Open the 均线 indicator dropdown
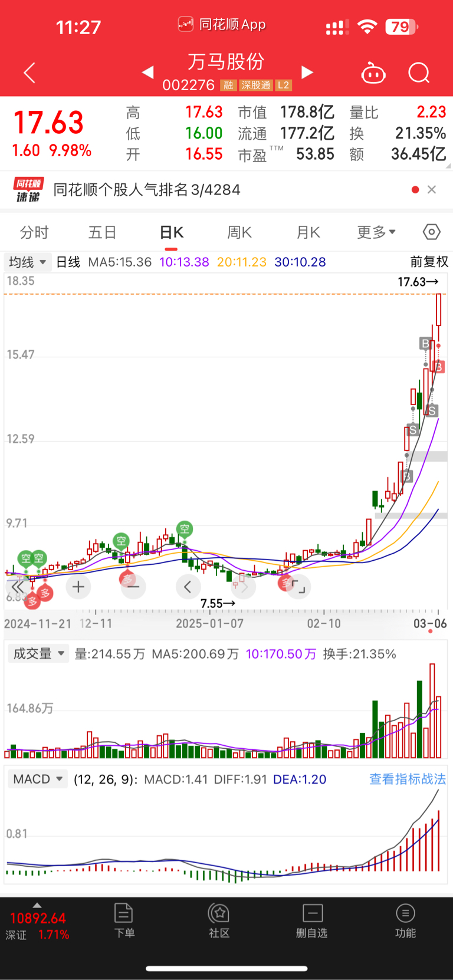The image size is (453, 980). (x=27, y=262)
